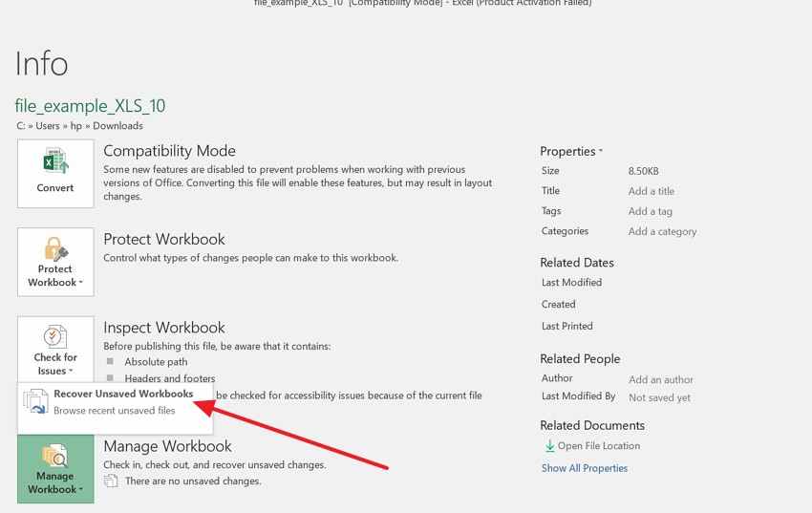This screenshot has height=513, width=812.
Task: Click the 'Not saved yet' value
Action: (659, 397)
